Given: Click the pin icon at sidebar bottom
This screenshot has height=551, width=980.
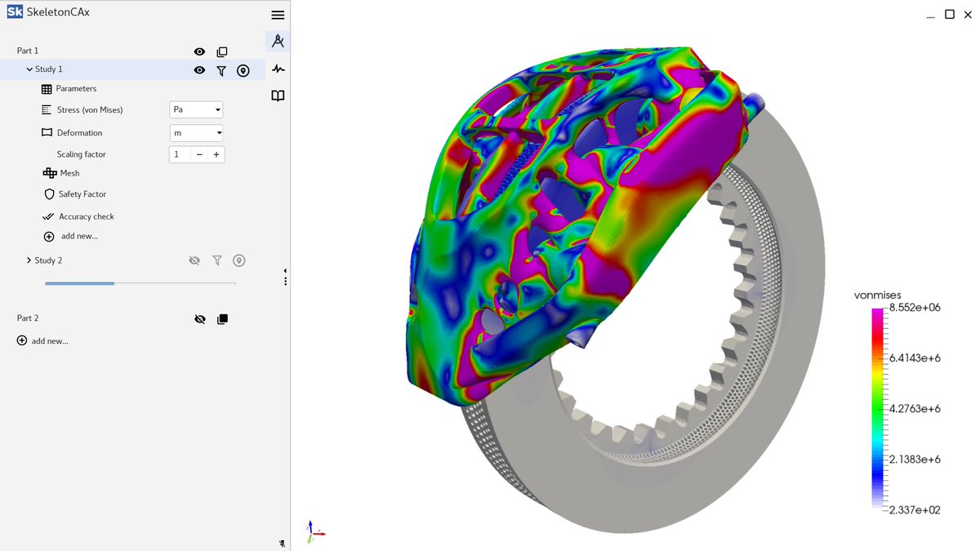Looking at the screenshot, I should coord(282,543).
